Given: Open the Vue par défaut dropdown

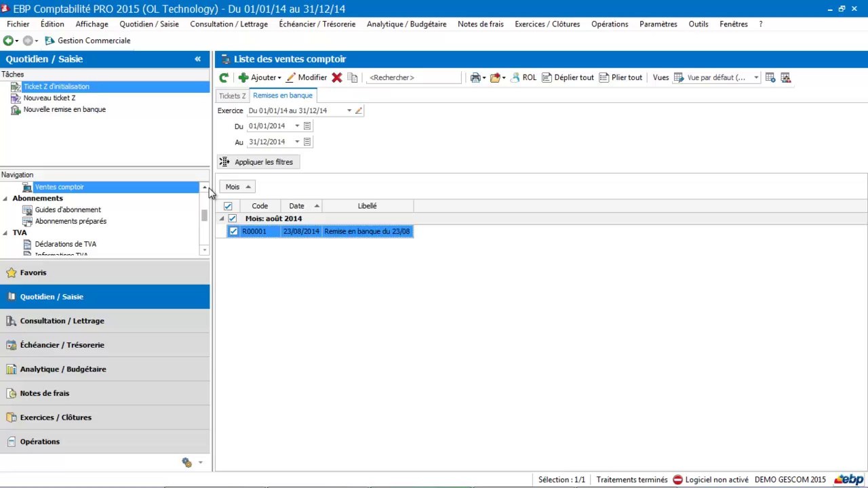Looking at the screenshot, I should tap(756, 78).
